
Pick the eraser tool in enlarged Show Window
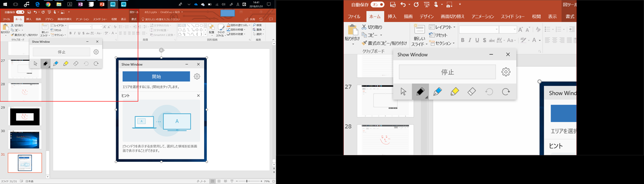472,91
